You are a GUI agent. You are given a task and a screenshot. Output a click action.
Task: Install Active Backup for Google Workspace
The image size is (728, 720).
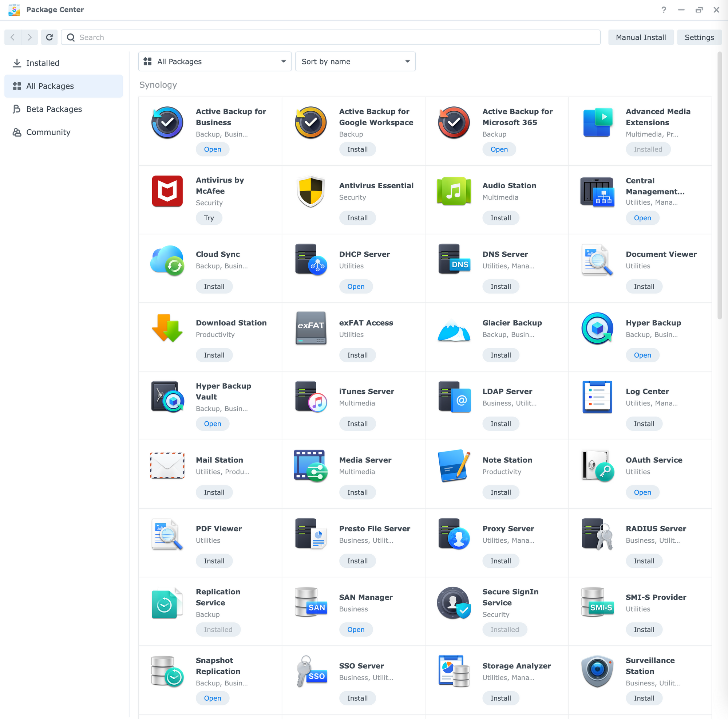[x=357, y=149]
